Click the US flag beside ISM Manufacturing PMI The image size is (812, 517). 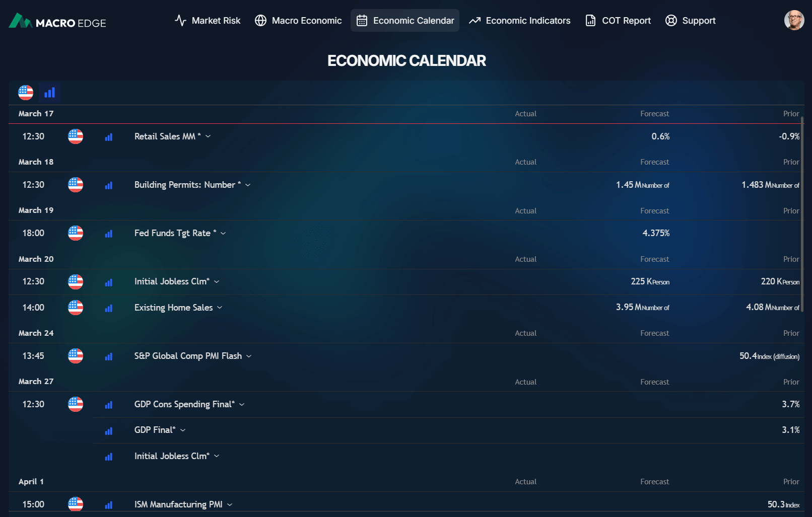76,504
